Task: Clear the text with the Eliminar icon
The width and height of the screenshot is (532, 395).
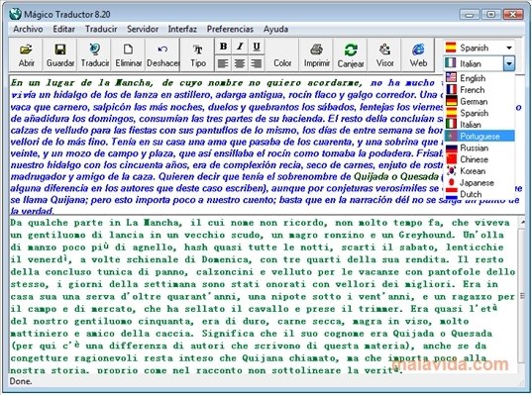Action: click(128, 54)
